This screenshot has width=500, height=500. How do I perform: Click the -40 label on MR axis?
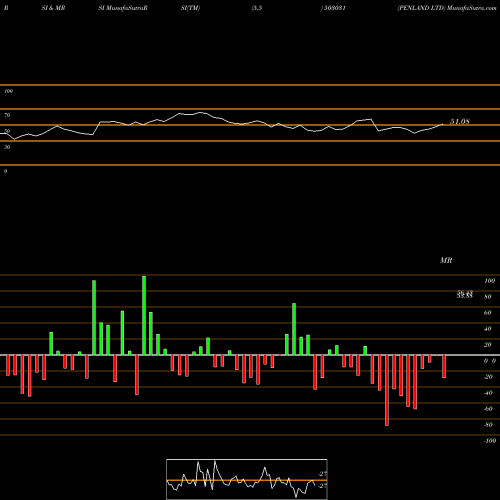coord(488,393)
